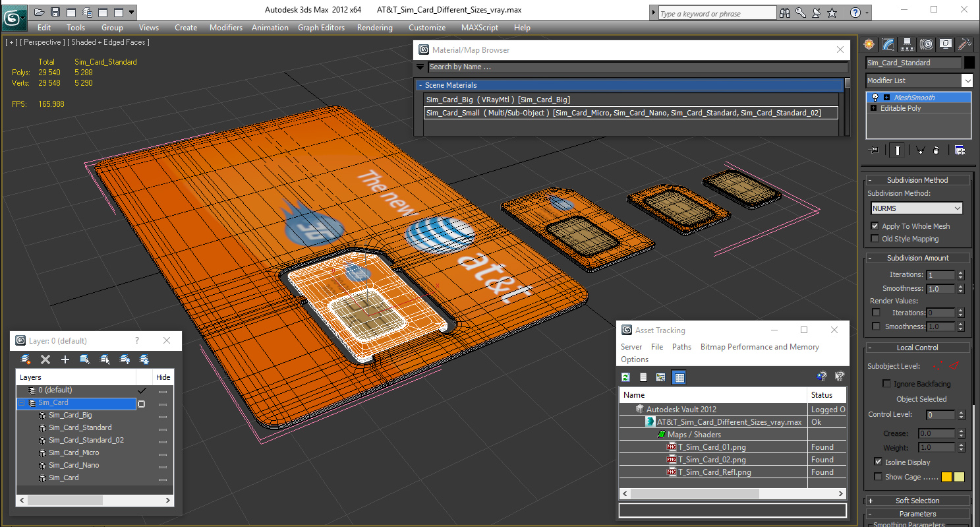Open Paths menu in Asset Tracking
Screen dimensions: 980x527
click(681, 347)
